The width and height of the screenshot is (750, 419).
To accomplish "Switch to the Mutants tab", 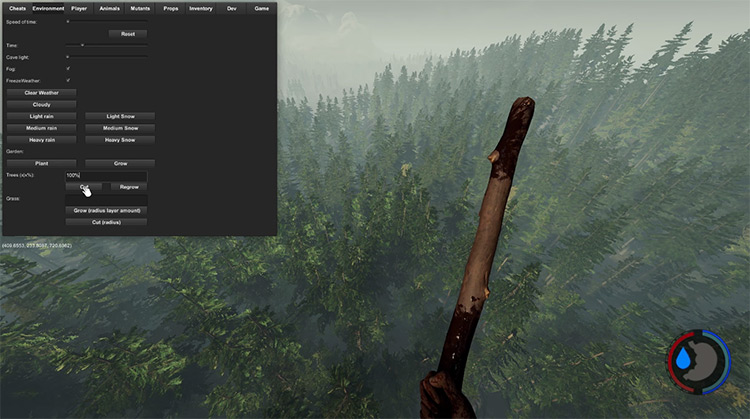I will (140, 9).
